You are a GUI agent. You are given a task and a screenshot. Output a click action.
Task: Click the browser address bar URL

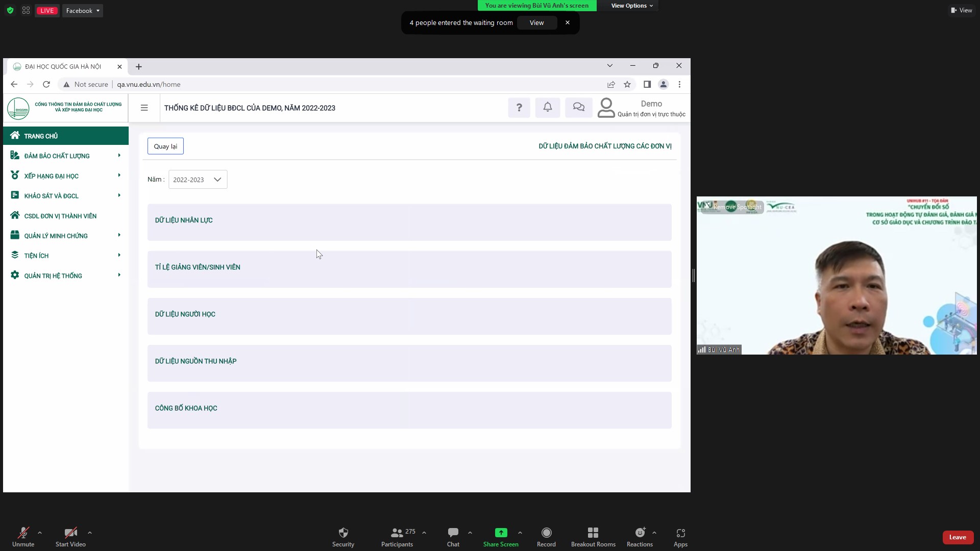click(x=149, y=85)
